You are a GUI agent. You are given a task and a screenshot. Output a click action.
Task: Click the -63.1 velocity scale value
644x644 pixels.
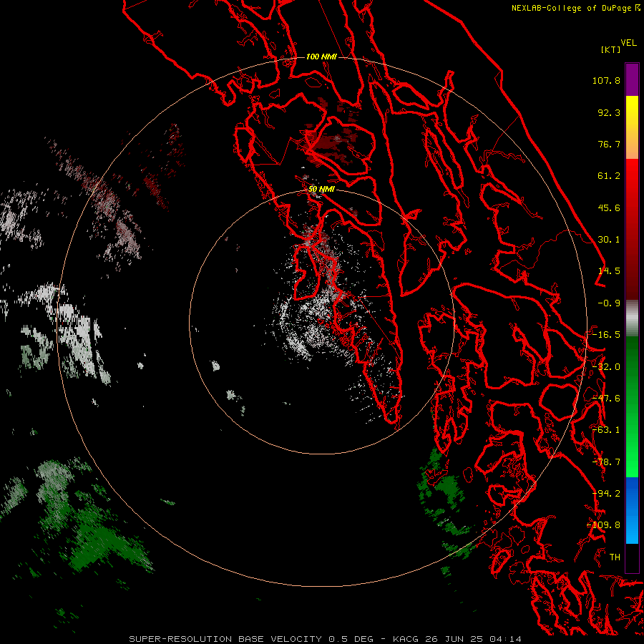pyautogui.click(x=606, y=430)
